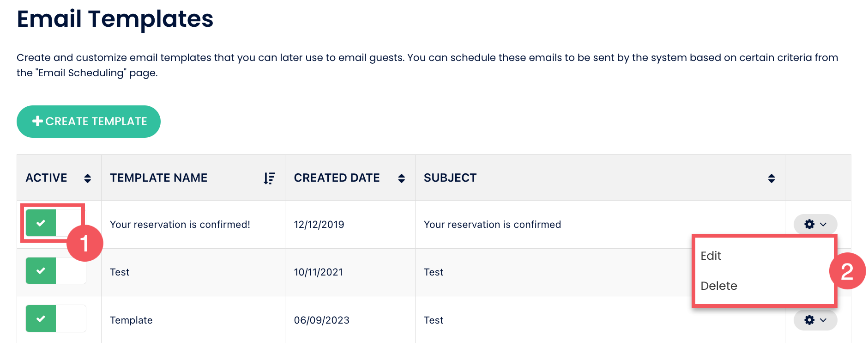Click the Template Name sort-descending icon
The height and width of the screenshot is (343, 868).
(x=269, y=178)
